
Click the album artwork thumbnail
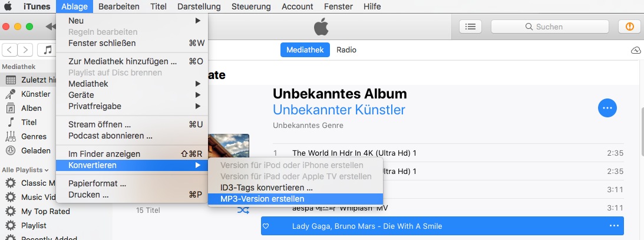(x=229, y=147)
